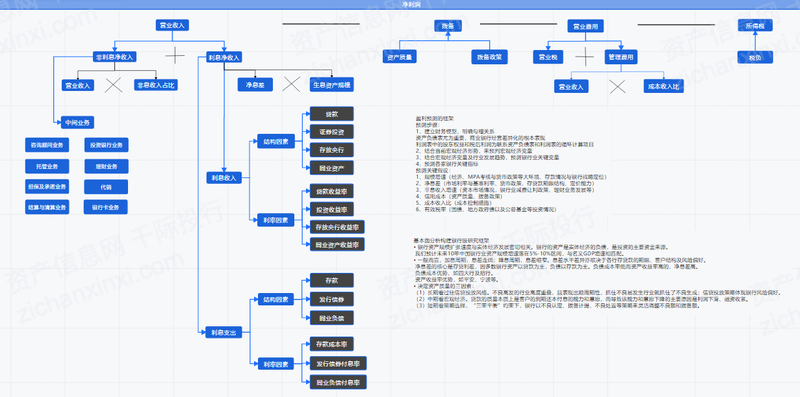The height and width of the screenshot is (397, 800).
Task: Click the 管理费用 node
Action: pos(621,57)
